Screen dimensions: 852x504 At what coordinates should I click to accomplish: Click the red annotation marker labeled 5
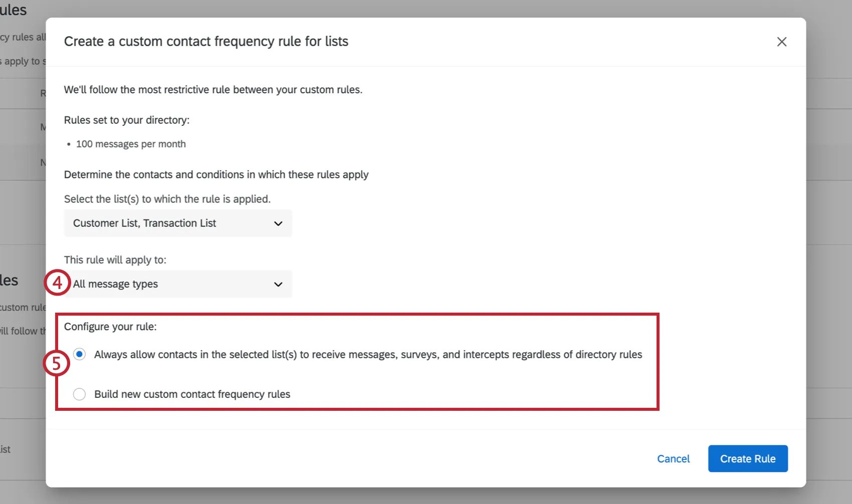pyautogui.click(x=57, y=362)
